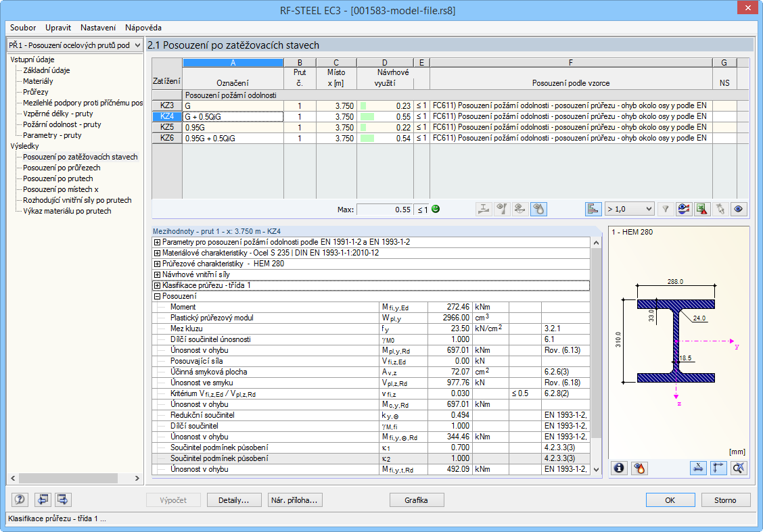Open cross-section info button
This screenshot has height=532, width=763.
pos(619,468)
